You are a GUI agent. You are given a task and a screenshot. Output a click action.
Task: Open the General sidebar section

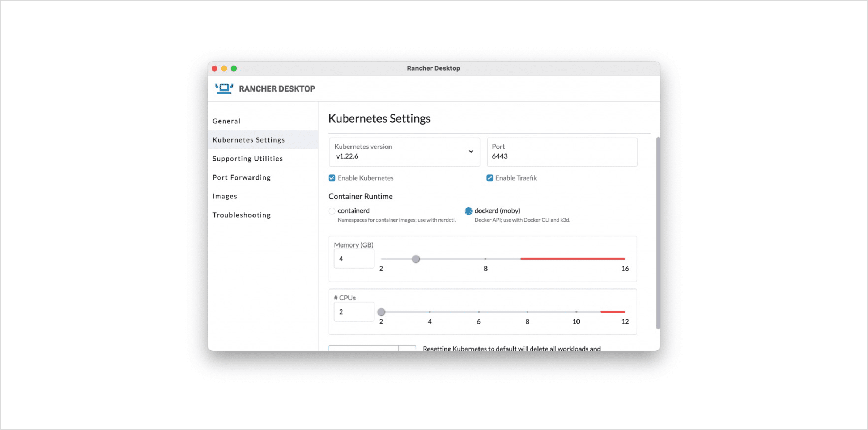(226, 121)
